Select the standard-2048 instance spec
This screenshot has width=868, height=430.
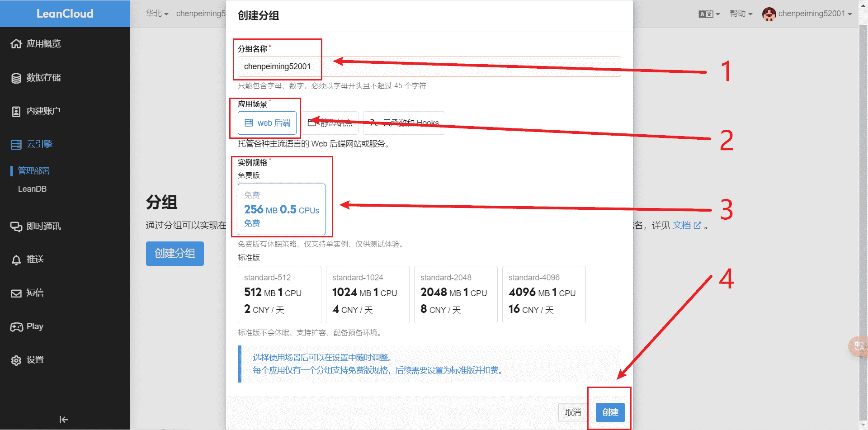click(x=456, y=294)
